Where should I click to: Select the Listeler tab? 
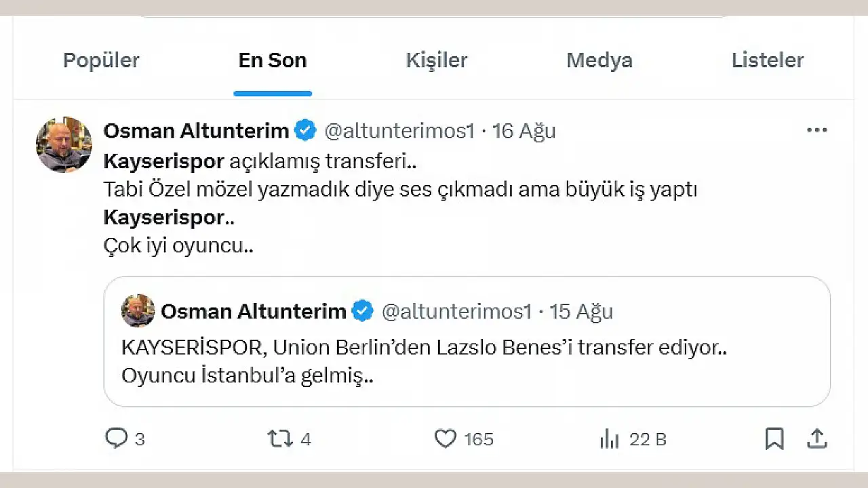[768, 60]
